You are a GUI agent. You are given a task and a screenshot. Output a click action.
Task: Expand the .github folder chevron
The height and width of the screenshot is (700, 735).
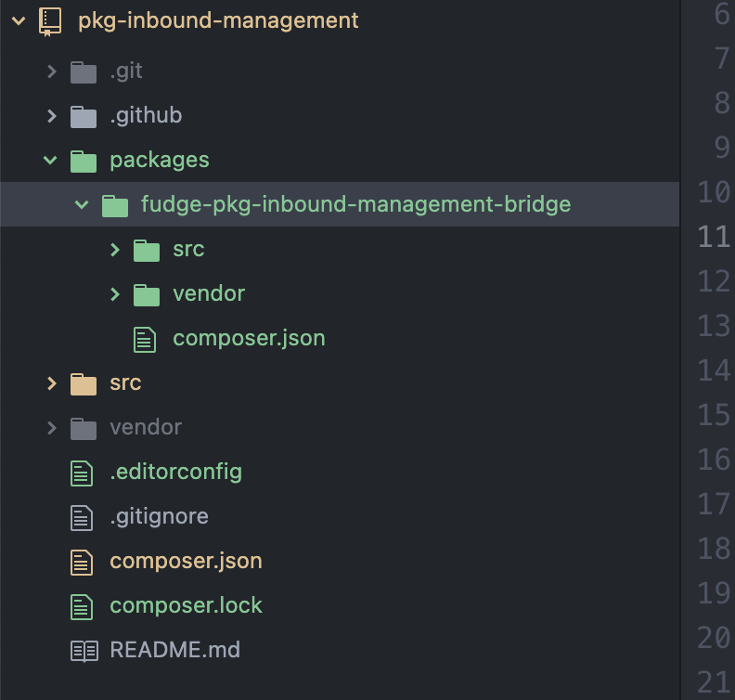point(52,116)
